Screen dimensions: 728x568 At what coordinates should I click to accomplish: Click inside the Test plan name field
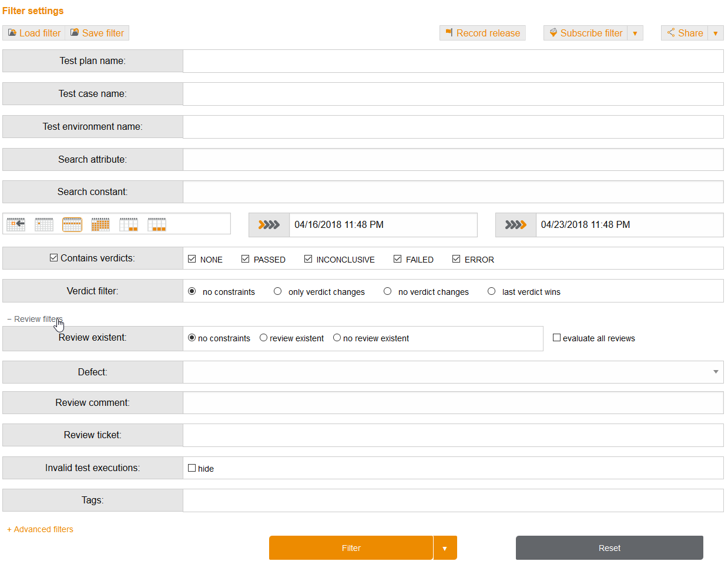point(452,61)
